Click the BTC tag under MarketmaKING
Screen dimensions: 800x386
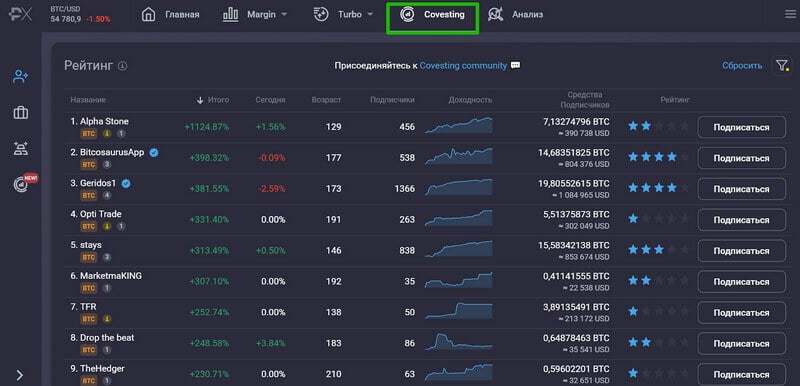point(89,288)
